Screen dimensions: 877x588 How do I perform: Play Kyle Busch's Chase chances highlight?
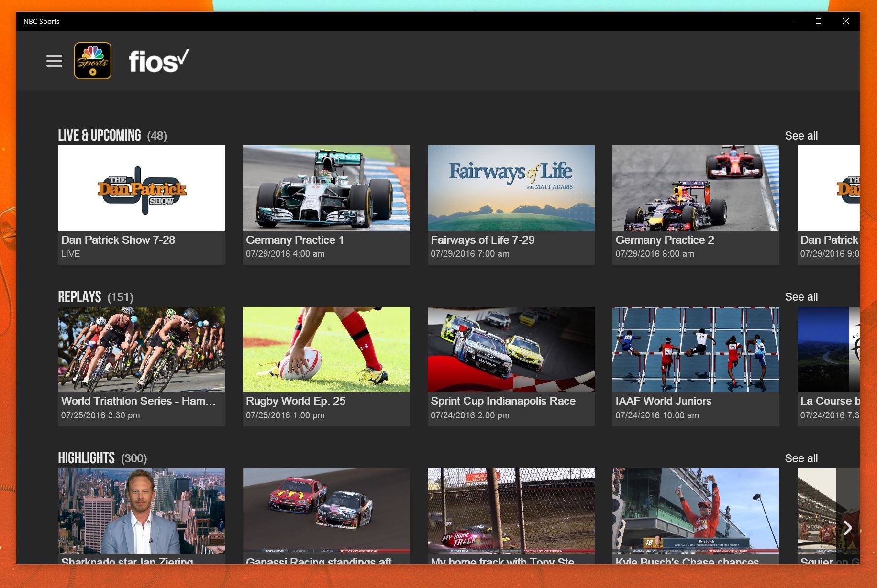point(695,511)
